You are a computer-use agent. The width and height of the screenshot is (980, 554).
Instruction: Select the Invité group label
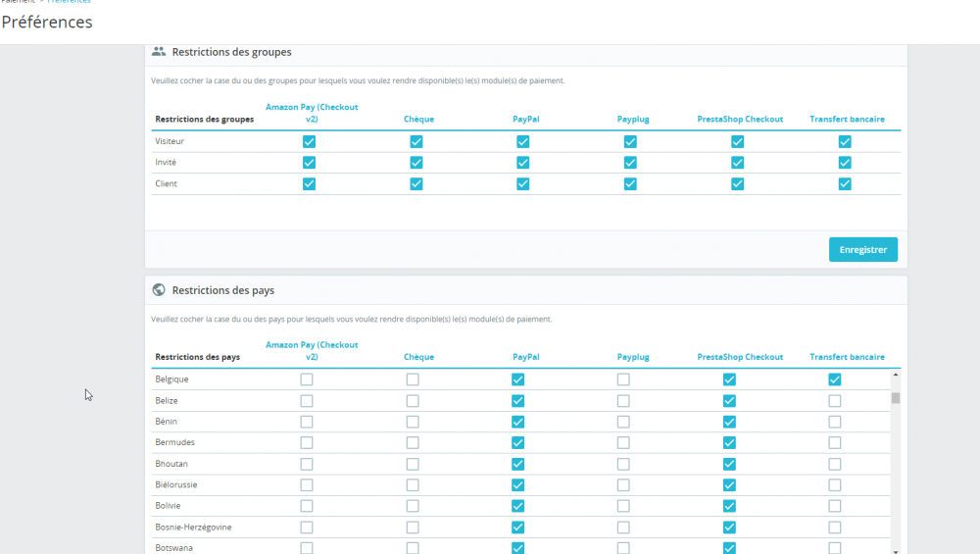(166, 163)
